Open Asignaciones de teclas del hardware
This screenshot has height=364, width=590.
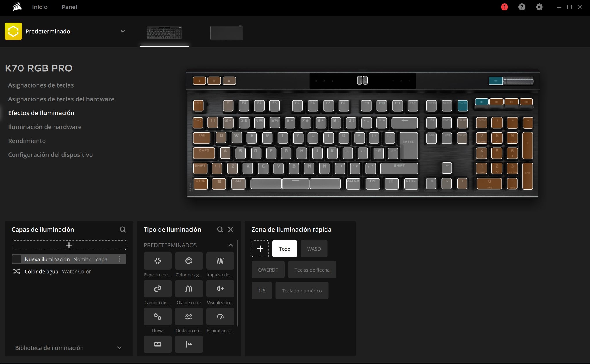click(x=61, y=99)
